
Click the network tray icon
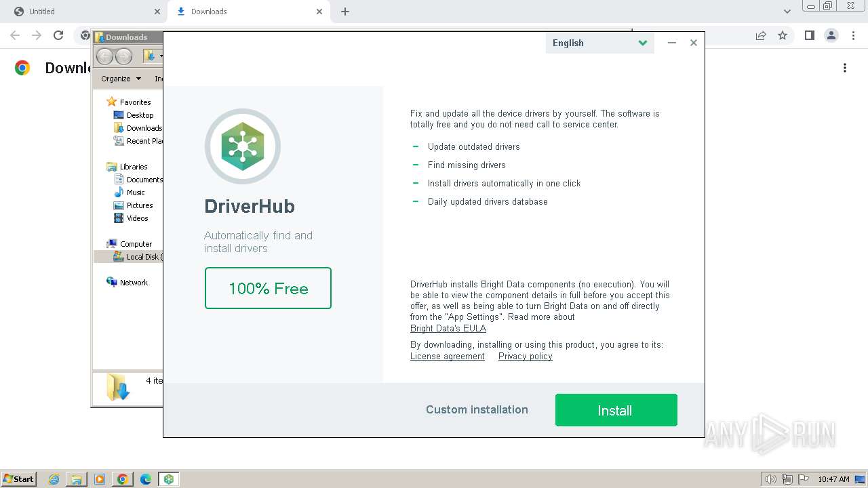coord(787,479)
